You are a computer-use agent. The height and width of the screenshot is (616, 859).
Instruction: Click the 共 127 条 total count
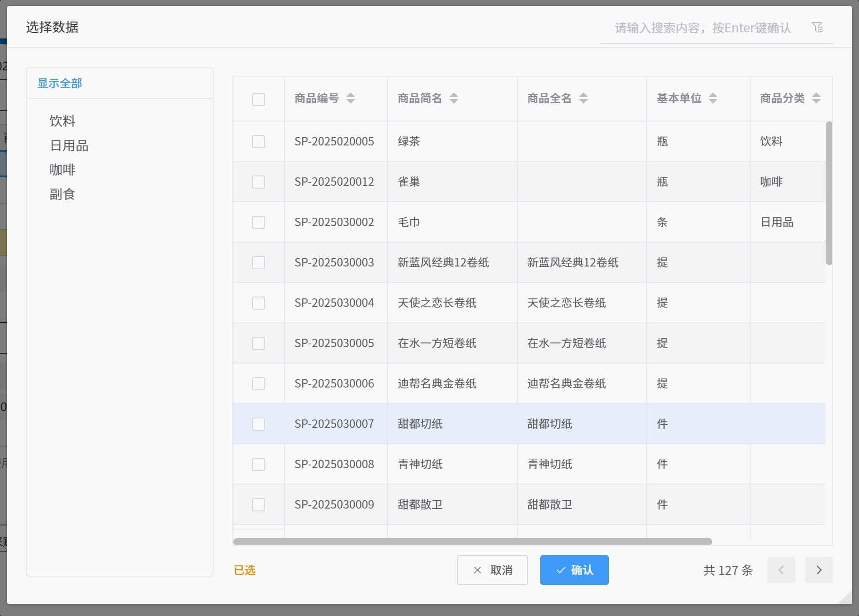click(x=728, y=570)
